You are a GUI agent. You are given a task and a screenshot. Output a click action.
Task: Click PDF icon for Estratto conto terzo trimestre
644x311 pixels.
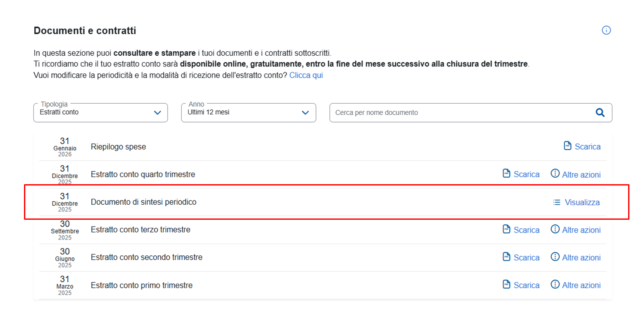(506, 229)
